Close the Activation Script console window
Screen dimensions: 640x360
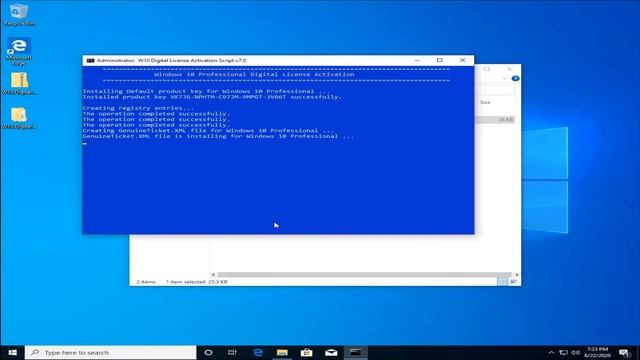coord(462,60)
